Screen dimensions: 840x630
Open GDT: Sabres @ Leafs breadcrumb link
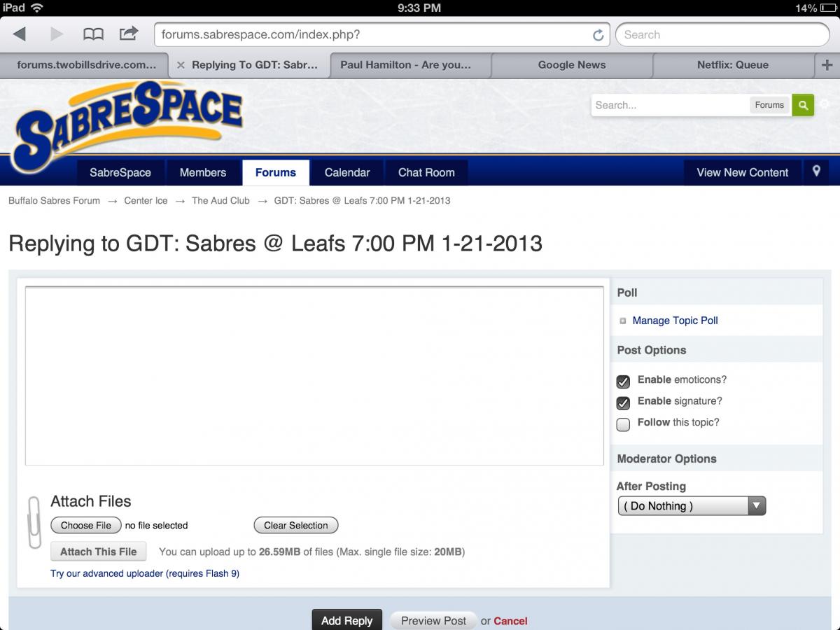362,200
